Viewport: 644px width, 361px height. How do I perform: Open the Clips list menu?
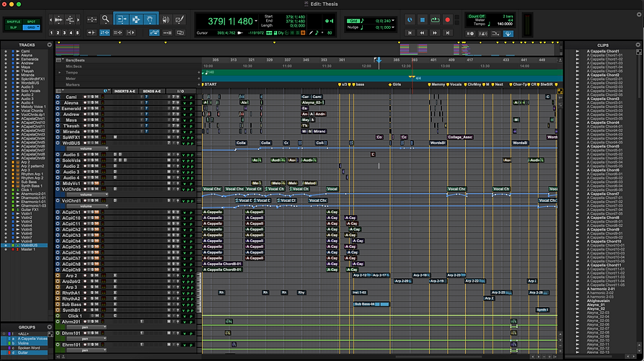(x=638, y=45)
